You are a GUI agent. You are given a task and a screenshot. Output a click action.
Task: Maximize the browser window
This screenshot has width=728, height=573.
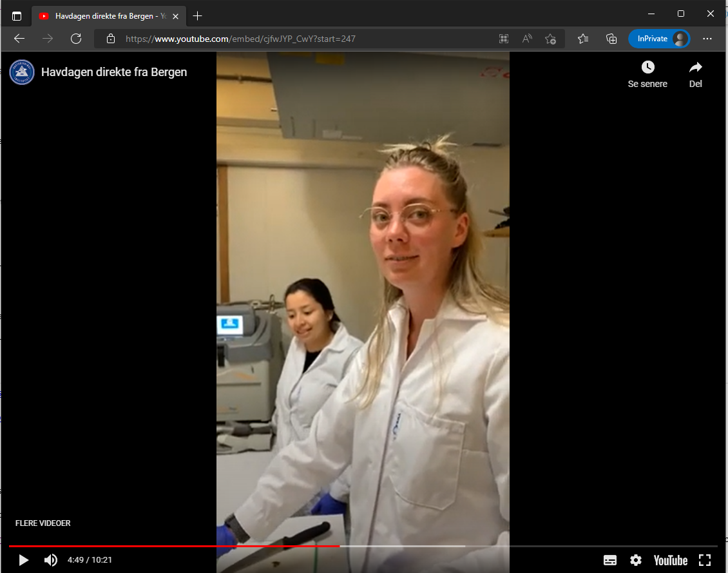[680, 14]
